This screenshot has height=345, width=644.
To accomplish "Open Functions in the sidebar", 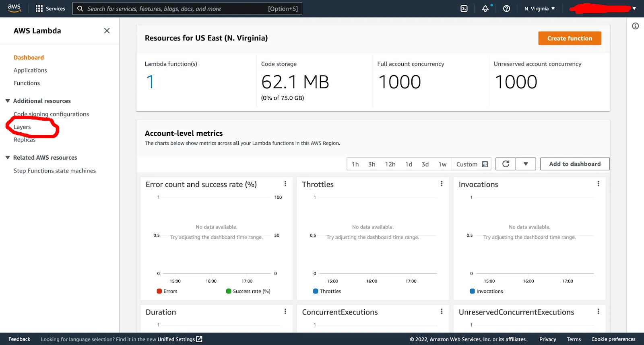I will [27, 83].
